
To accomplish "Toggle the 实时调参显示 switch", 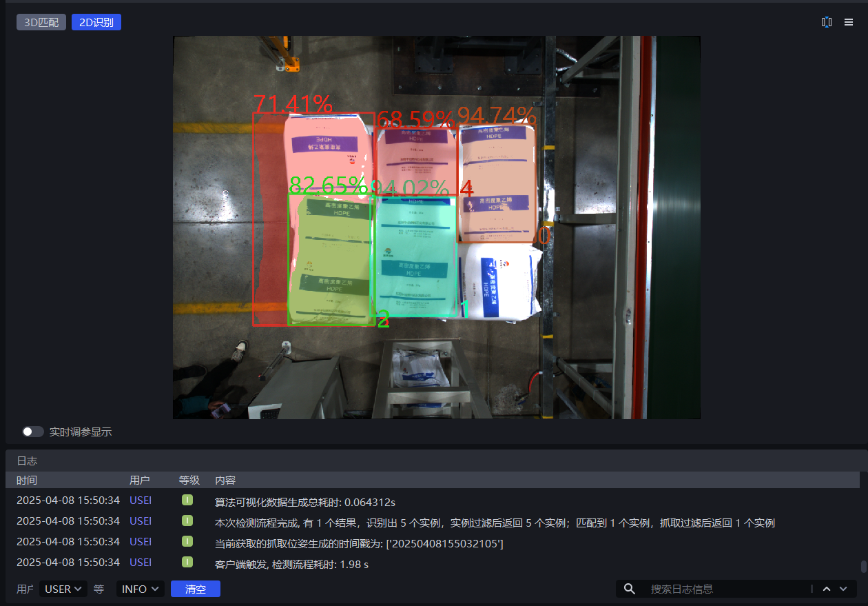I will click(32, 432).
